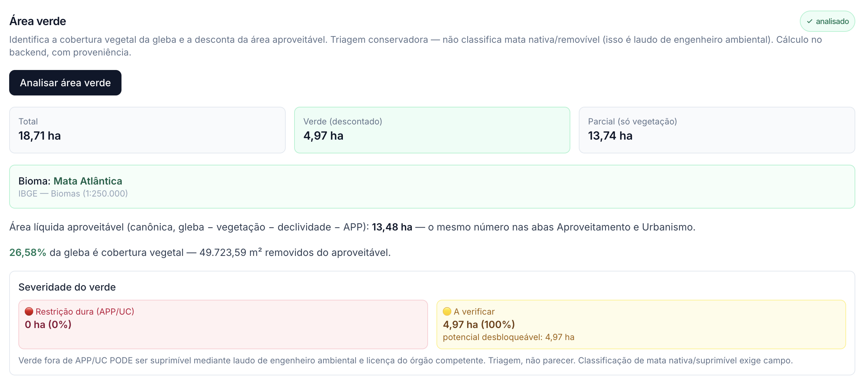
Task: Click the 13,74 ha partial value
Action: coord(610,136)
